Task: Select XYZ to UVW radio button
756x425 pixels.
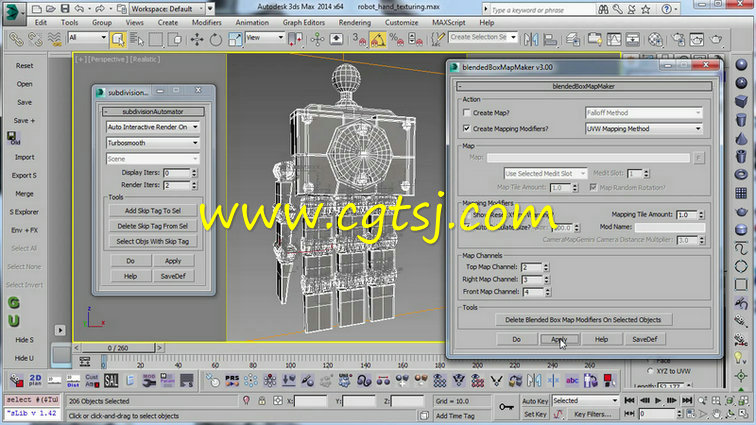Action: [x=650, y=371]
